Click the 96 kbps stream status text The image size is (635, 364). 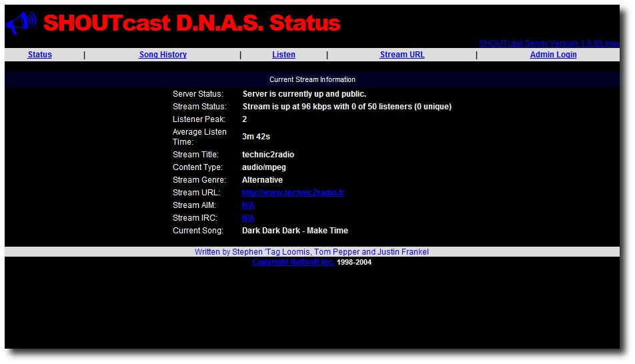point(346,107)
